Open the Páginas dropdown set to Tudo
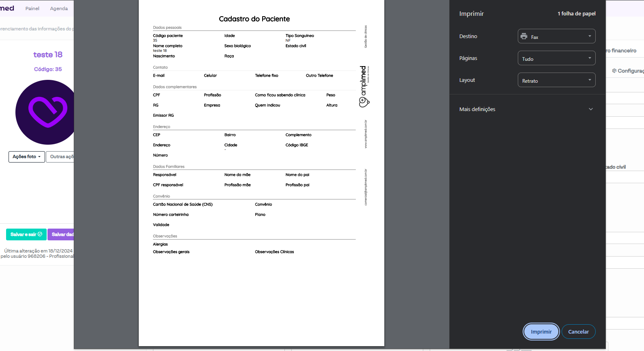Viewport: 644px width, 351px height. tap(556, 58)
